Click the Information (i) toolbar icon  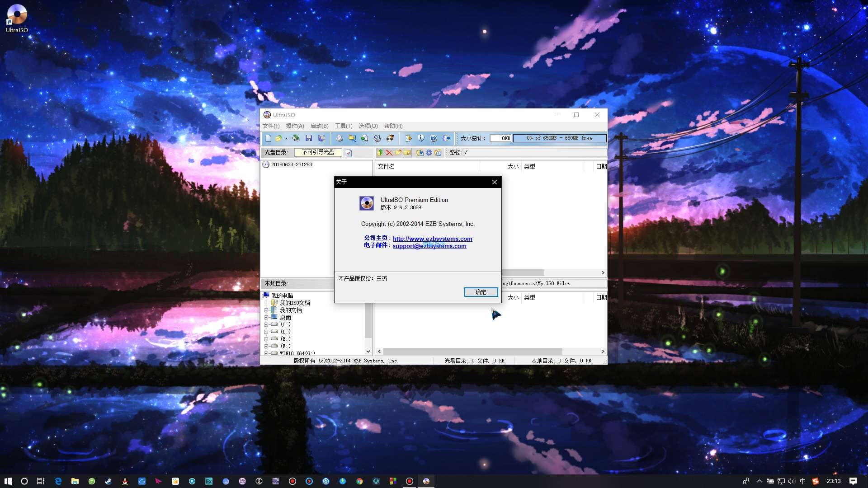[421, 138]
